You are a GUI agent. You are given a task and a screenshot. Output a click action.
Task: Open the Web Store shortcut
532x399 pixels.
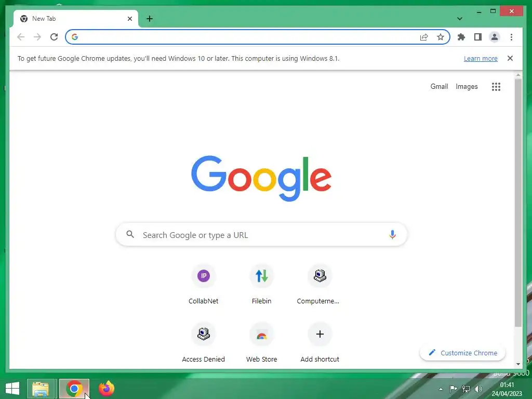pos(262,343)
